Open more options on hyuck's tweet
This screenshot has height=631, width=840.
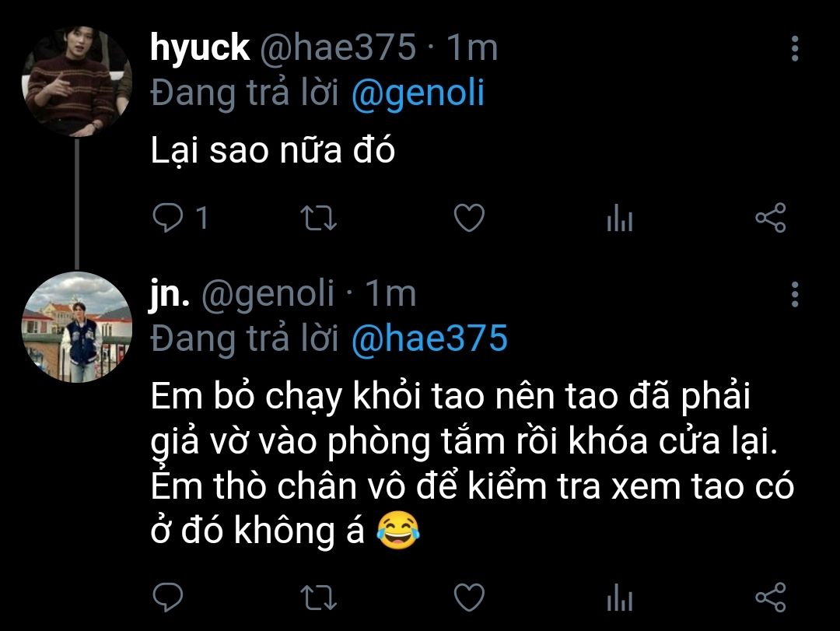[794, 48]
